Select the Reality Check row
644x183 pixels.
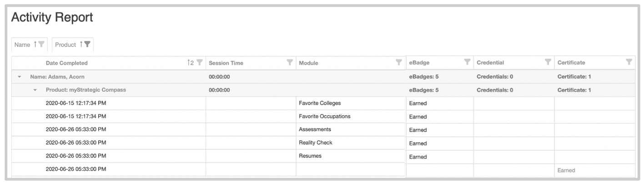pyautogui.click(x=315, y=143)
